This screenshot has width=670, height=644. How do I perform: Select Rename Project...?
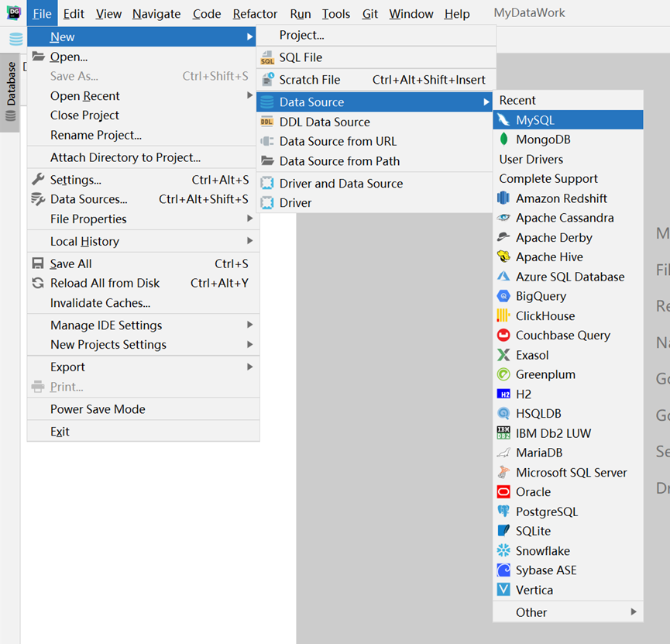pos(143,135)
